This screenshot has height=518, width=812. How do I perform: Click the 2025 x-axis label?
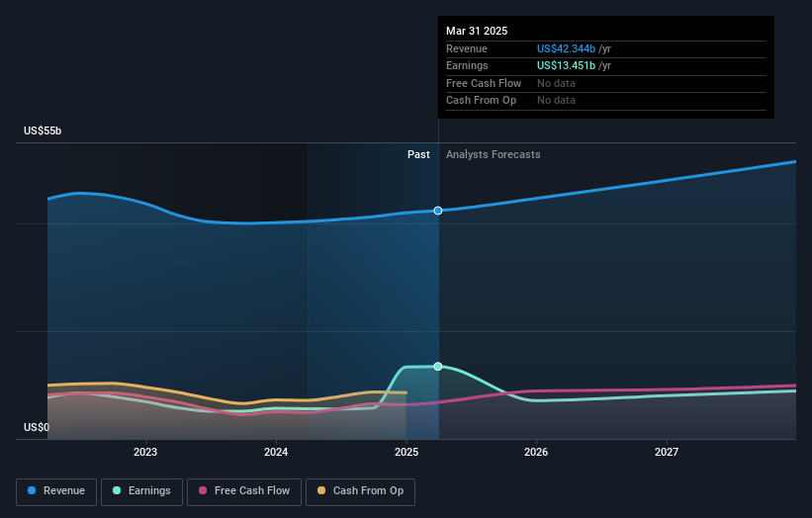tap(406, 453)
